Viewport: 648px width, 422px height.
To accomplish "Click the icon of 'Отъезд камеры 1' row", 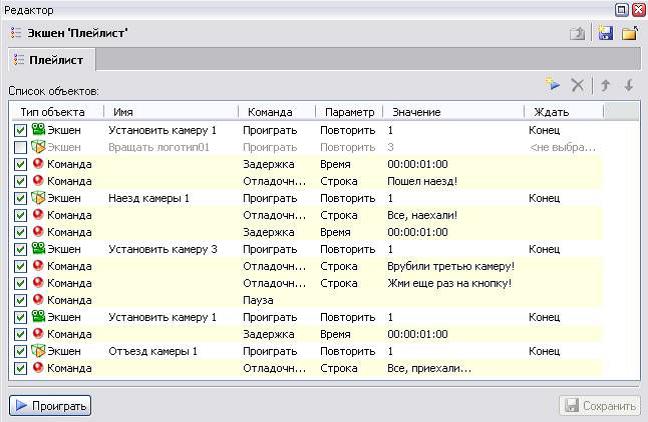I will (x=38, y=350).
